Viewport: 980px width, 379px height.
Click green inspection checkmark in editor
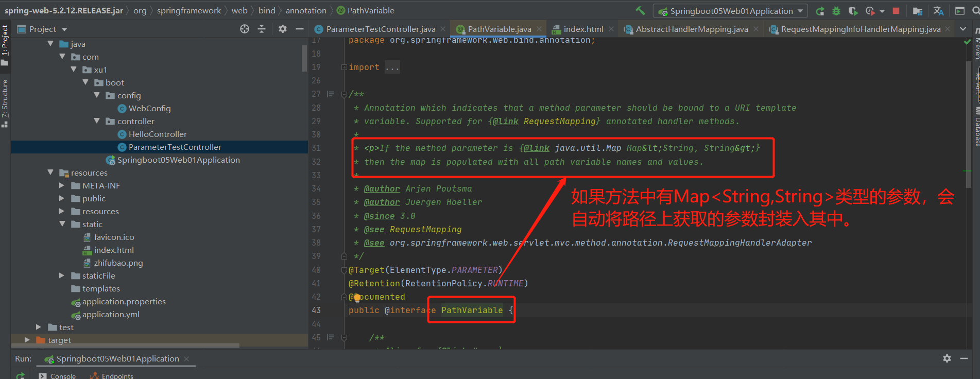click(967, 42)
